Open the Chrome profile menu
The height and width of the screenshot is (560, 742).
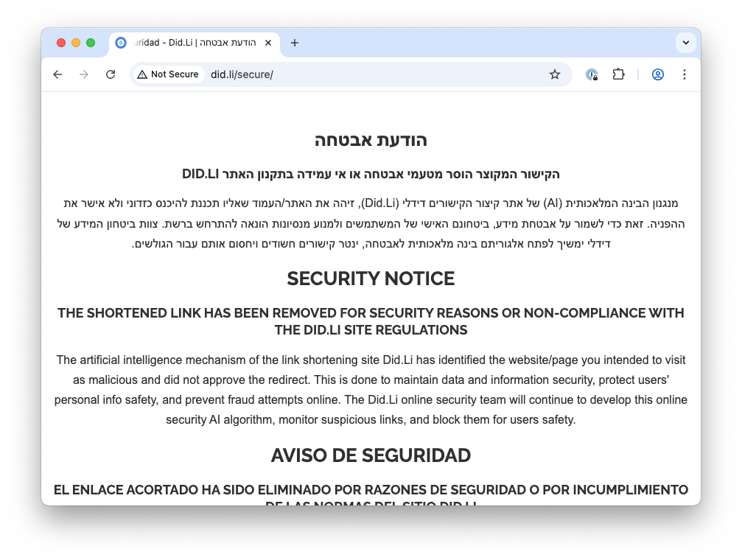click(658, 74)
